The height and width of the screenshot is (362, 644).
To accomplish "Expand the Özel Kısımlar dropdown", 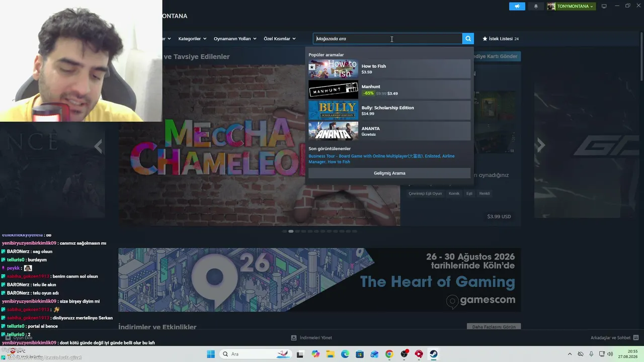I will point(280,39).
